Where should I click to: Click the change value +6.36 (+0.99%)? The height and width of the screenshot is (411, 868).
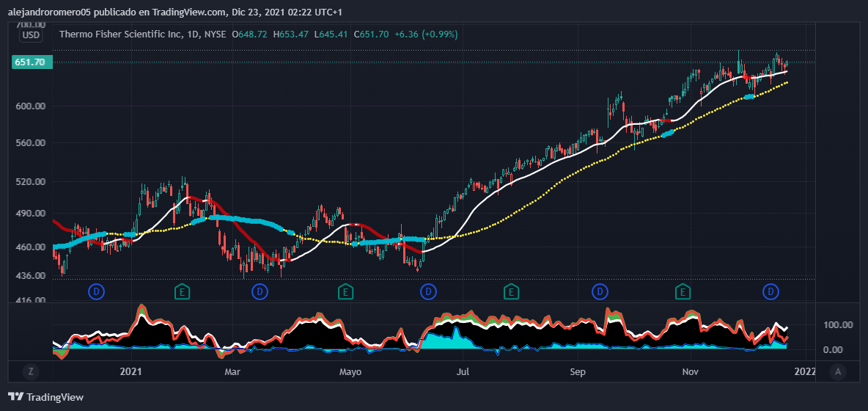426,34
